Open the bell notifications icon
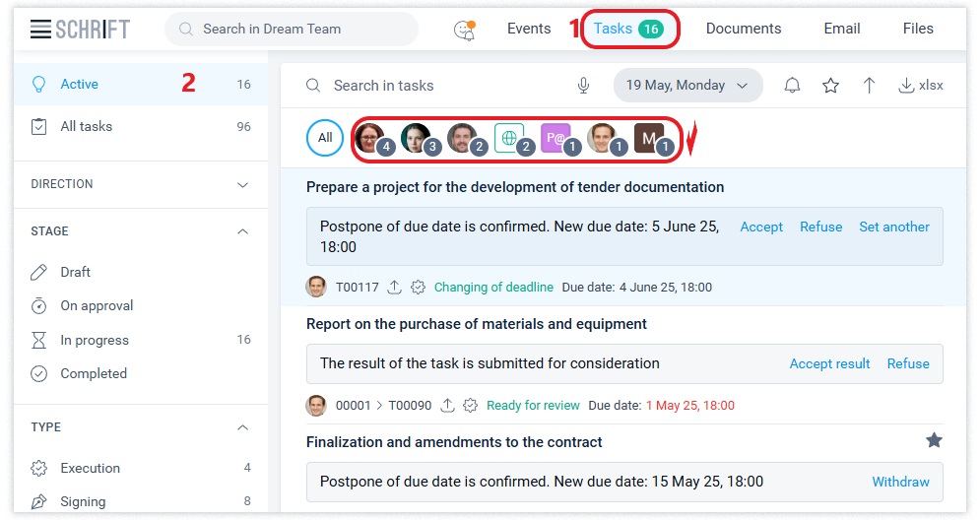Viewport: 980px width, 520px height. (x=792, y=86)
